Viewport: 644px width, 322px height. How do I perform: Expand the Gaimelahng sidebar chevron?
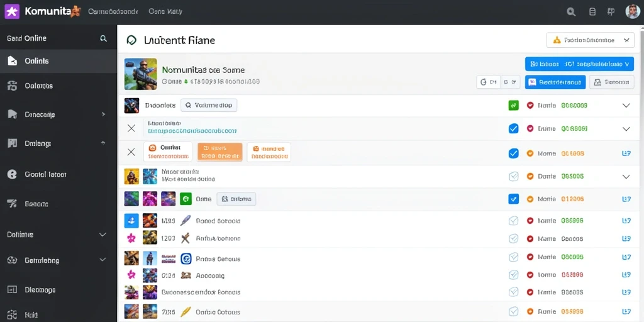tap(103, 260)
